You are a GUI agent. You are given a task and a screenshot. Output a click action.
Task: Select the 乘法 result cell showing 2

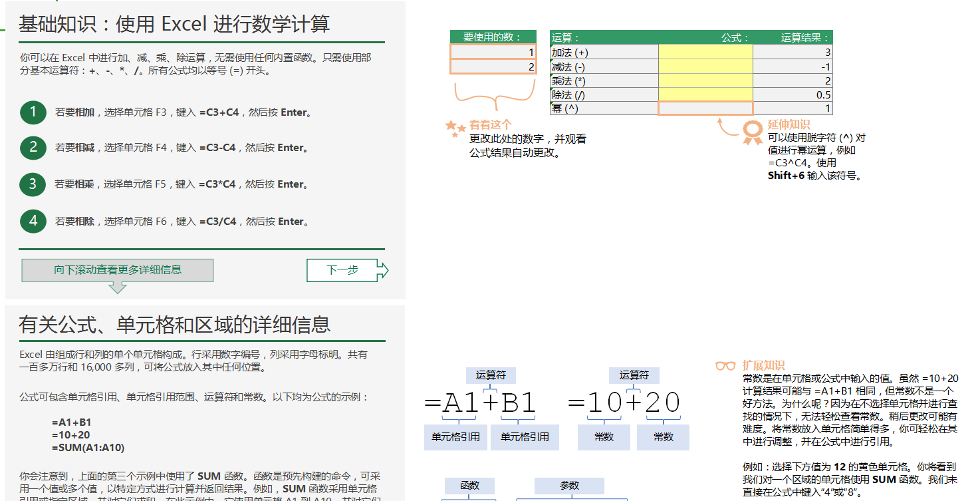click(x=793, y=81)
